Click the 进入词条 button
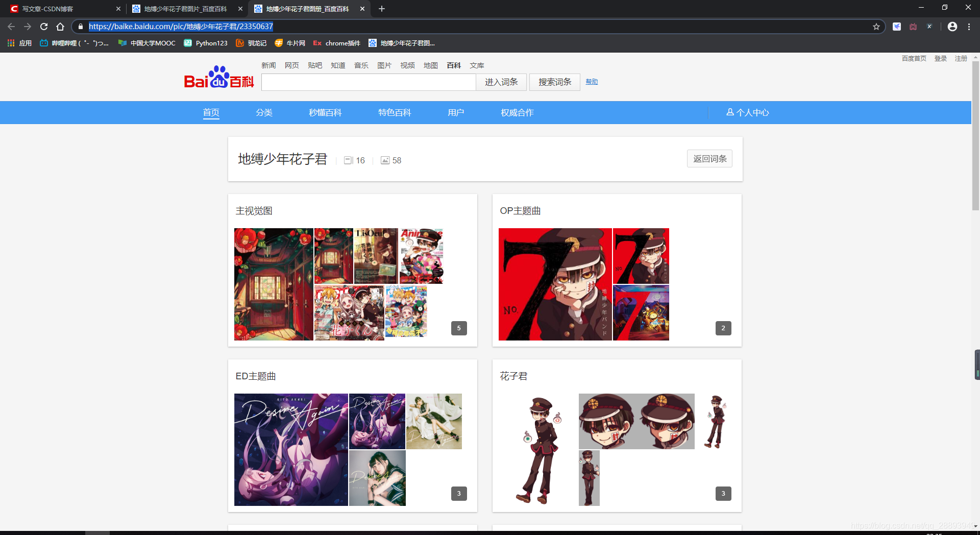This screenshot has height=535, width=980. tap(501, 82)
